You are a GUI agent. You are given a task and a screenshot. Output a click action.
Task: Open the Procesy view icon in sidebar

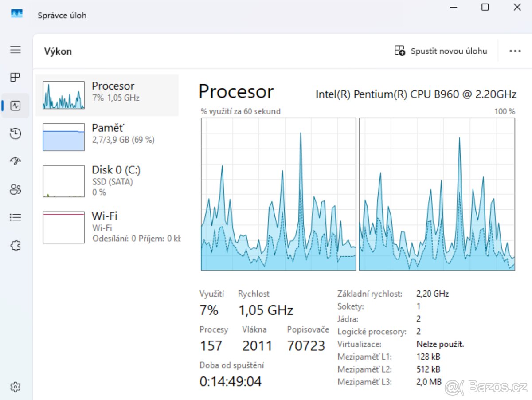point(15,77)
